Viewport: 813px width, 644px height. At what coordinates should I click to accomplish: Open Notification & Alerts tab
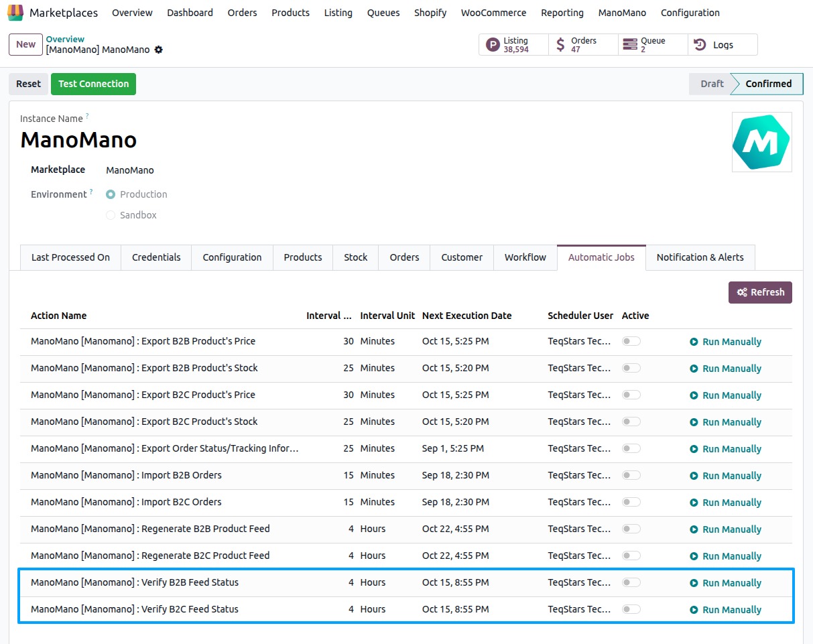(700, 257)
